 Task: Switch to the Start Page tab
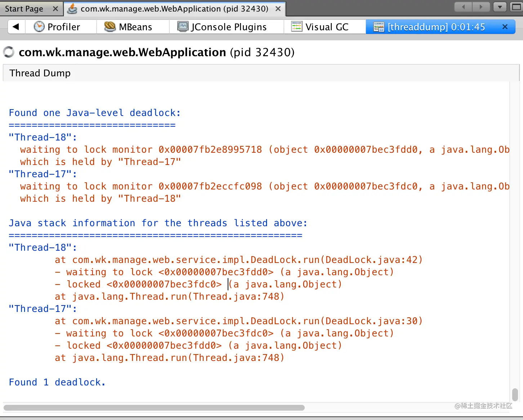(24, 9)
